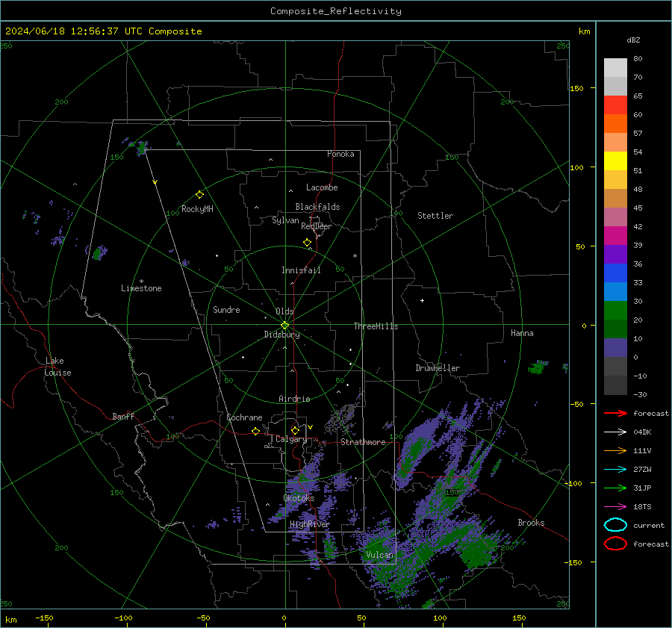
Task: Click the Strathmore city label
Action: pyautogui.click(x=364, y=442)
